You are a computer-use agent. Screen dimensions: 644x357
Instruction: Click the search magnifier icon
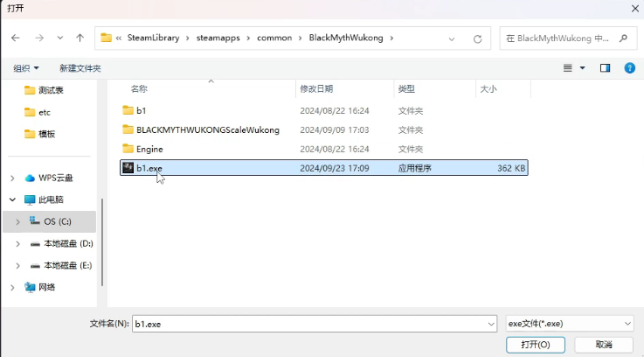pyautogui.click(x=623, y=38)
